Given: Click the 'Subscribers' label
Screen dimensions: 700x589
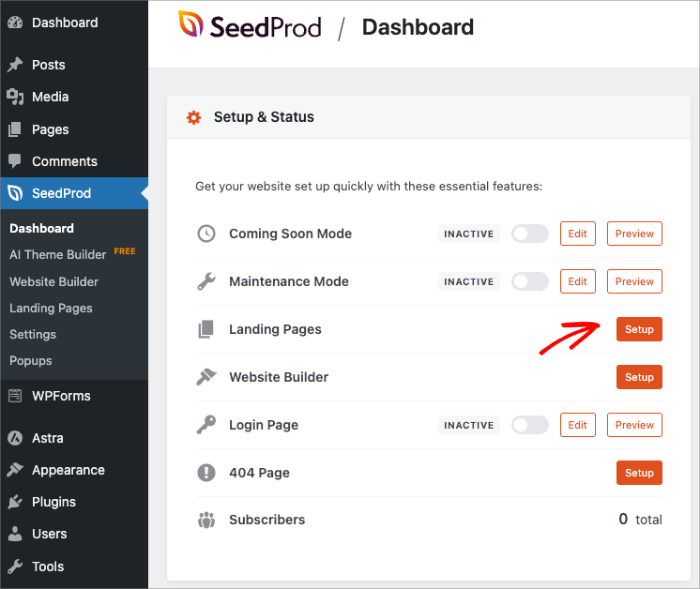Looking at the screenshot, I should point(267,520).
